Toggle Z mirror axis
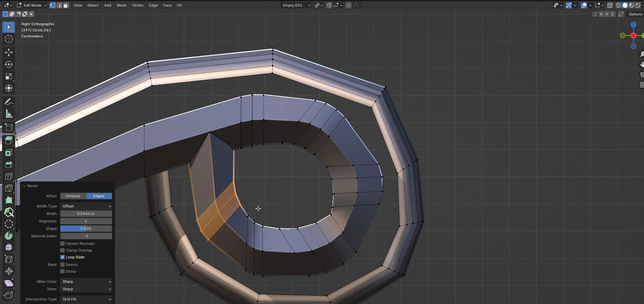 coord(612,14)
